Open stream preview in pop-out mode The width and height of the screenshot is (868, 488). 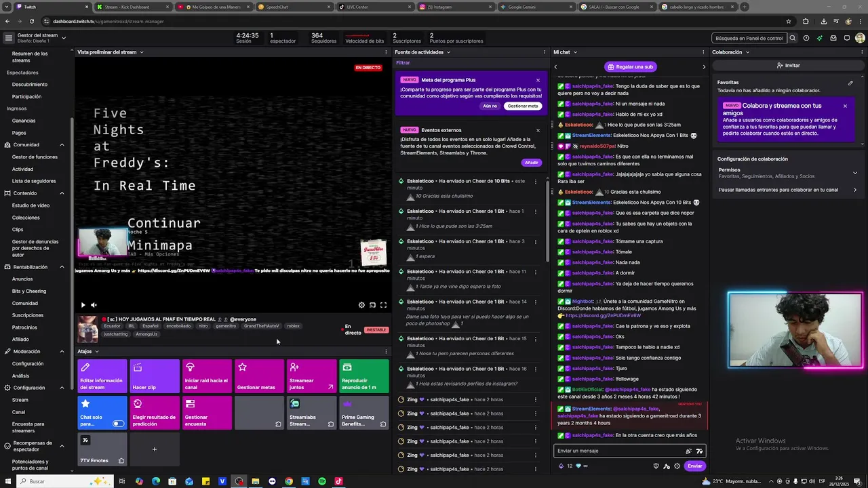(372, 305)
